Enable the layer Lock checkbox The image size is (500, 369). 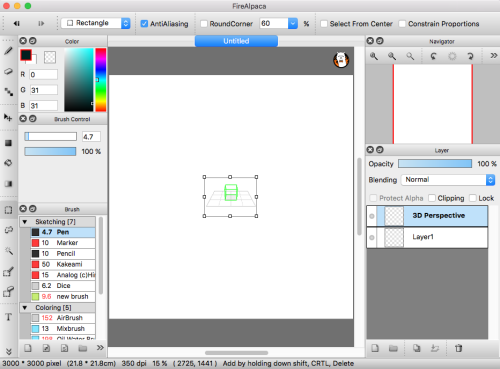point(473,198)
